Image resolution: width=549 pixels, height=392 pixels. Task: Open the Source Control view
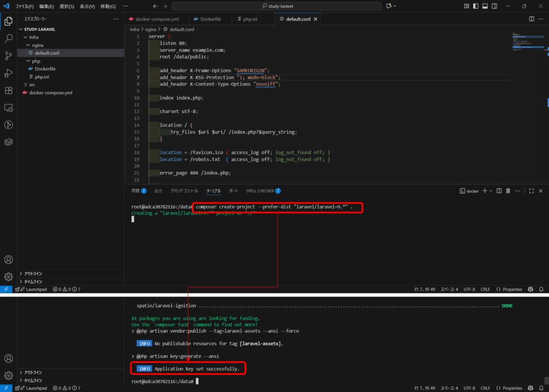click(9, 56)
